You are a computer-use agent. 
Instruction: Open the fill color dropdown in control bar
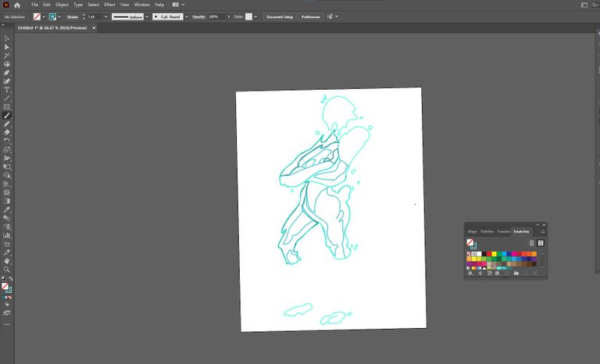pyautogui.click(x=44, y=17)
